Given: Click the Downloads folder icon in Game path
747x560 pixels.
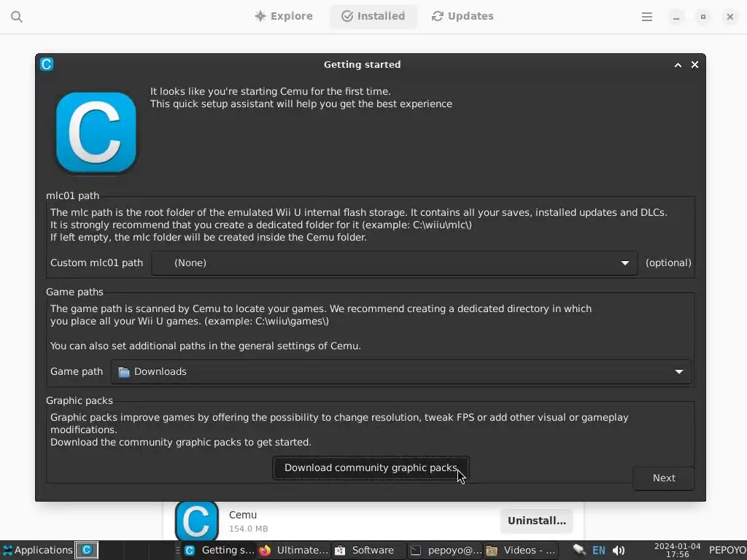Looking at the screenshot, I should 124,372.
